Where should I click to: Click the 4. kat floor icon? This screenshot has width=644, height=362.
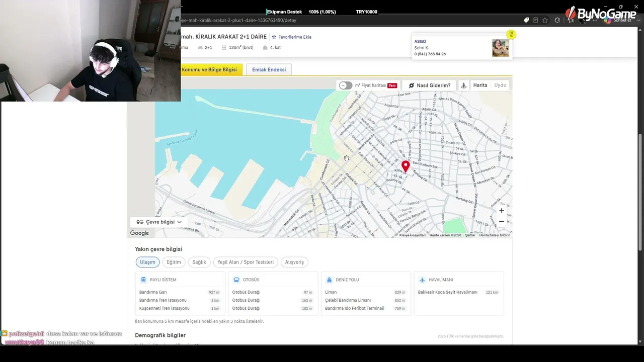(x=265, y=48)
